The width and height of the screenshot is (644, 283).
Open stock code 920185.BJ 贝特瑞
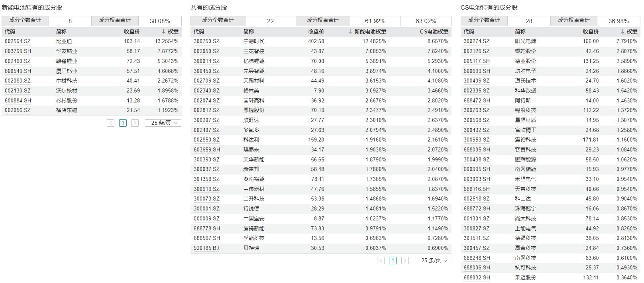pyautogui.click(x=206, y=248)
